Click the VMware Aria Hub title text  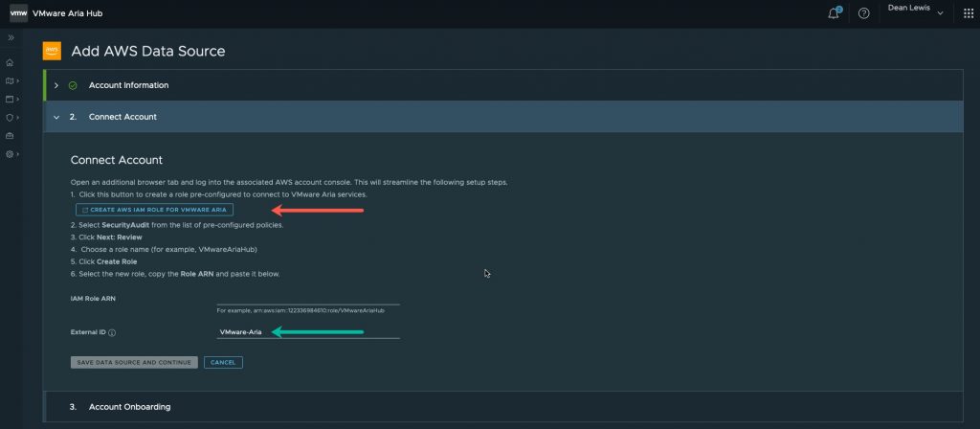68,13
